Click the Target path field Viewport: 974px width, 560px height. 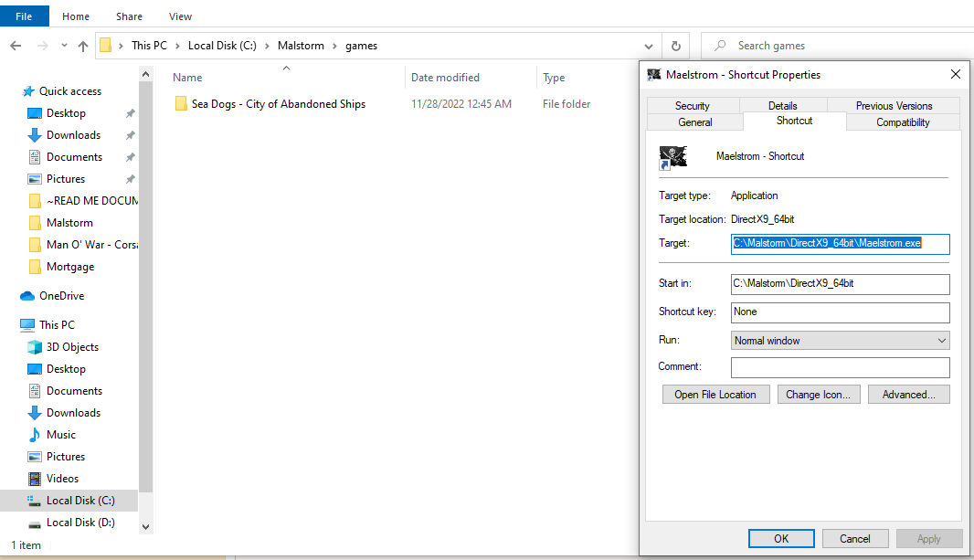[x=841, y=244]
